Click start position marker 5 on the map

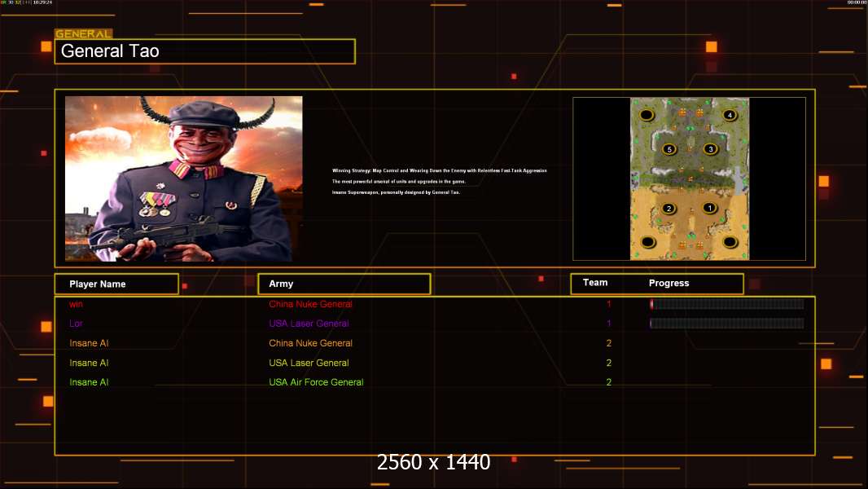[669, 149]
